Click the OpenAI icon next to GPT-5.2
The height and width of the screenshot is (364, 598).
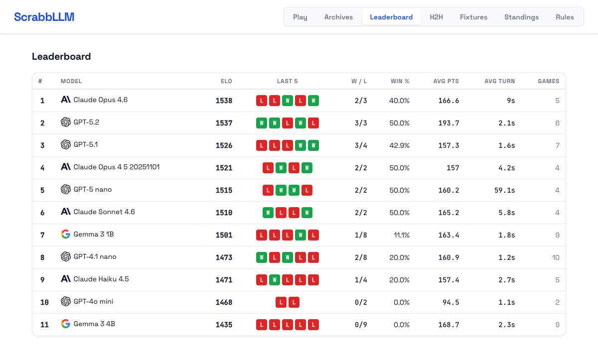coord(66,122)
